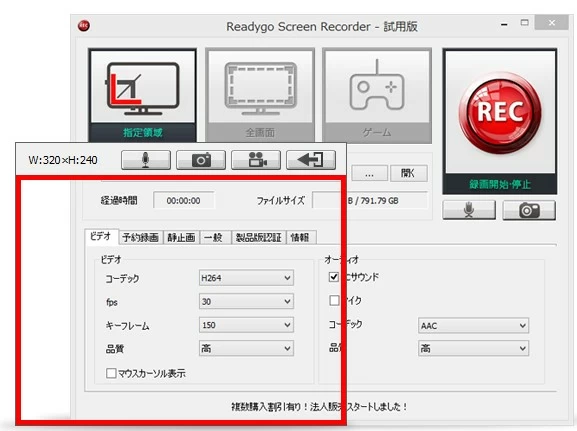The height and width of the screenshot is (431, 577).
Task: Click the exit arrow icon in region toolbar
Action: [x=311, y=160]
